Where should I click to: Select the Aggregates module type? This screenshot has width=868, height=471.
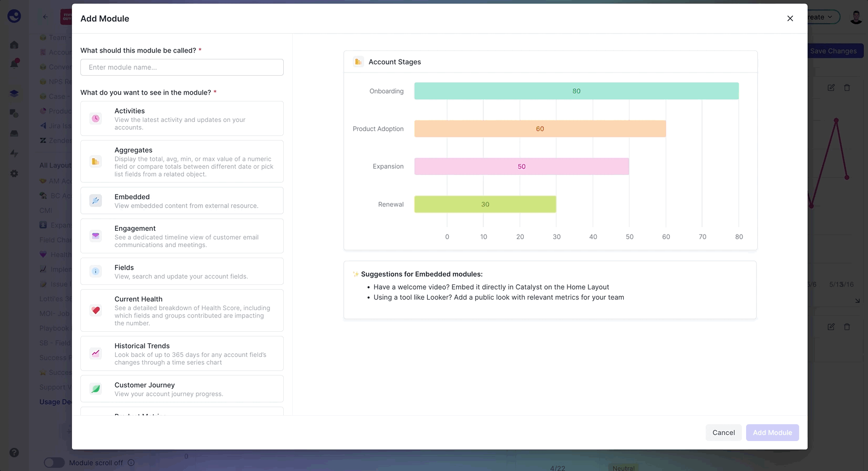(x=182, y=161)
